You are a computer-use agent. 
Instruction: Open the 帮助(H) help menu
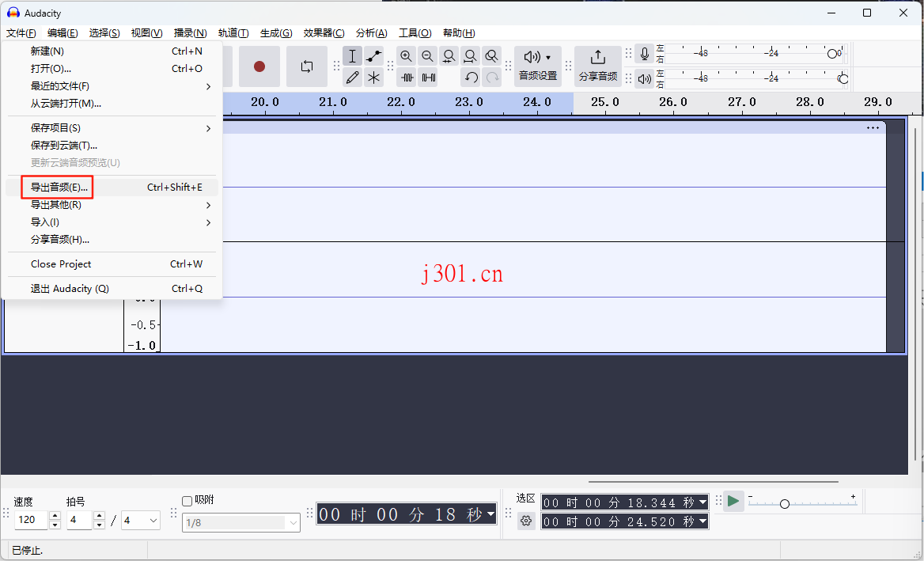[459, 33]
